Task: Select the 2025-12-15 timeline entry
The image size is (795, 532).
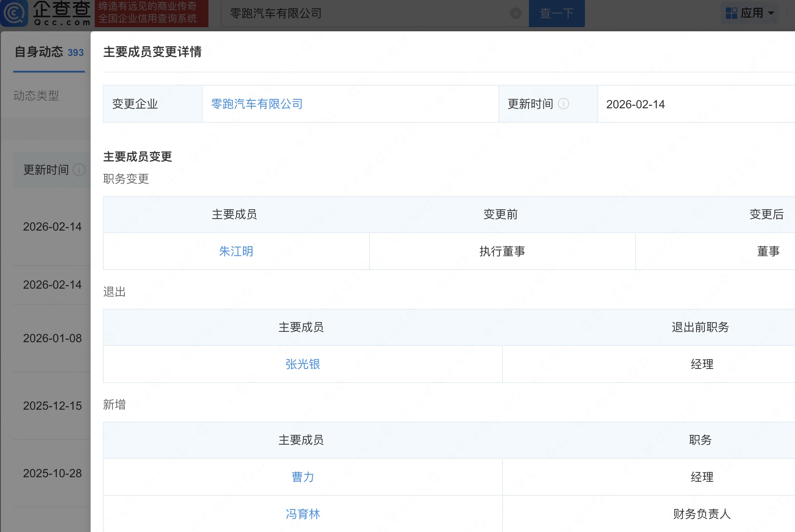Action: point(52,406)
